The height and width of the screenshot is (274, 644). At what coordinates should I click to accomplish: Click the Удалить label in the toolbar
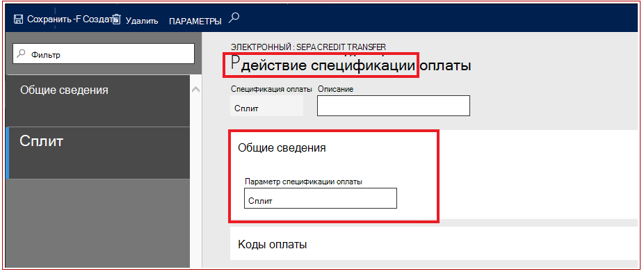[142, 21]
